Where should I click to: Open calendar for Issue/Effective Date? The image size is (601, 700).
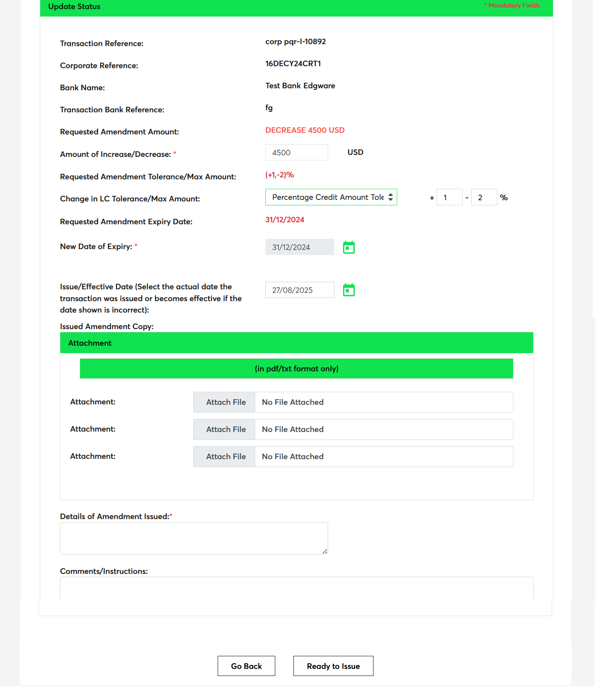coord(349,290)
